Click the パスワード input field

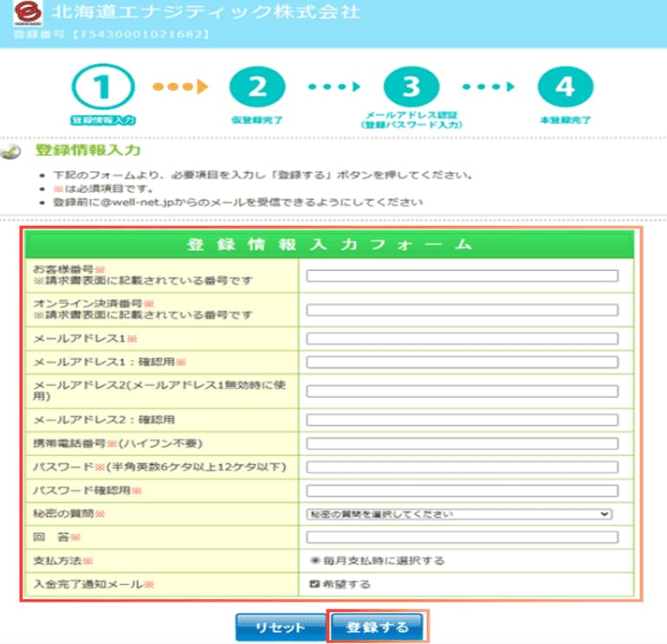462,467
